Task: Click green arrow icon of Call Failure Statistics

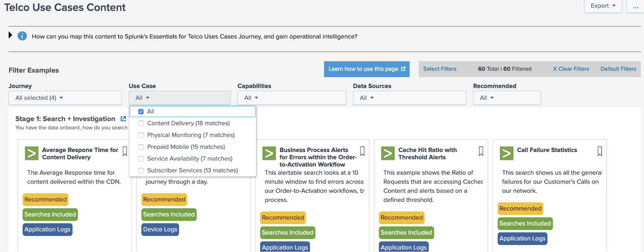Action: [x=506, y=153]
